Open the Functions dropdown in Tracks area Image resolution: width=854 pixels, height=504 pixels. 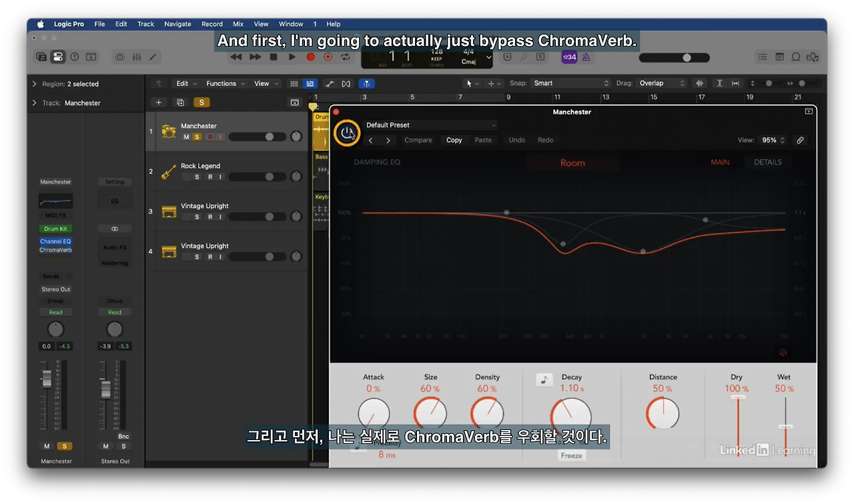click(225, 83)
